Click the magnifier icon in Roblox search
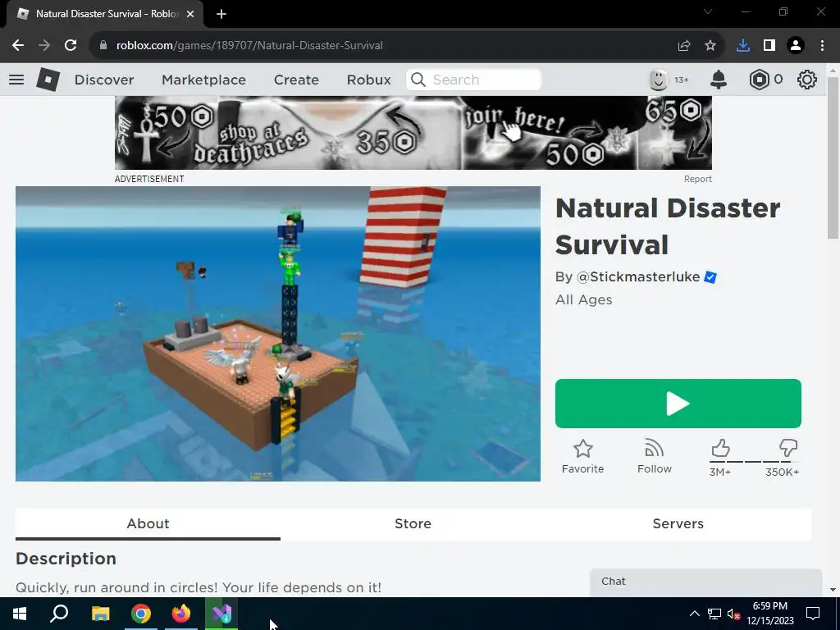Viewport: 840px width, 630px height. (418, 80)
